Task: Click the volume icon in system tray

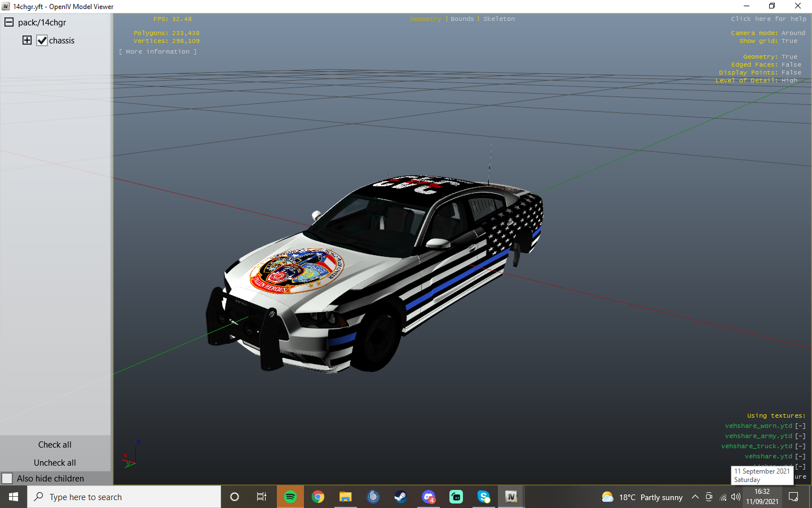Action: click(x=735, y=497)
